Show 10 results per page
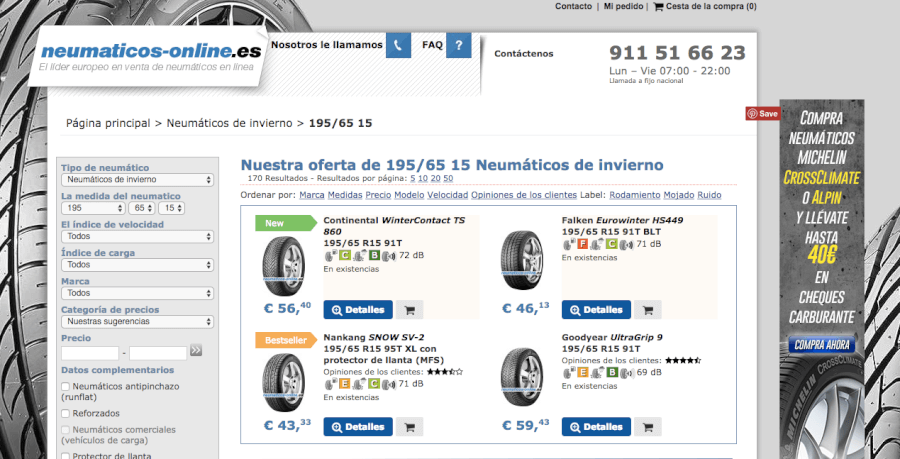The width and height of the screenshot is (900, 459). coord(422,178)
